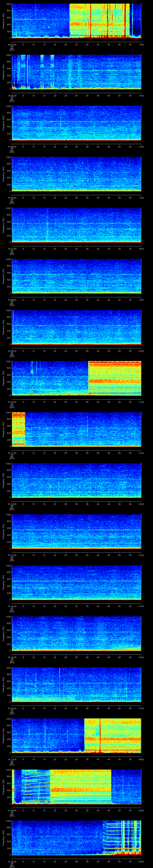Image resolution: width=153 pixels, height=868 pixels.
Task: Select the spectrogram panel starting at 16:19:00
Action: (x=77, y=838)
